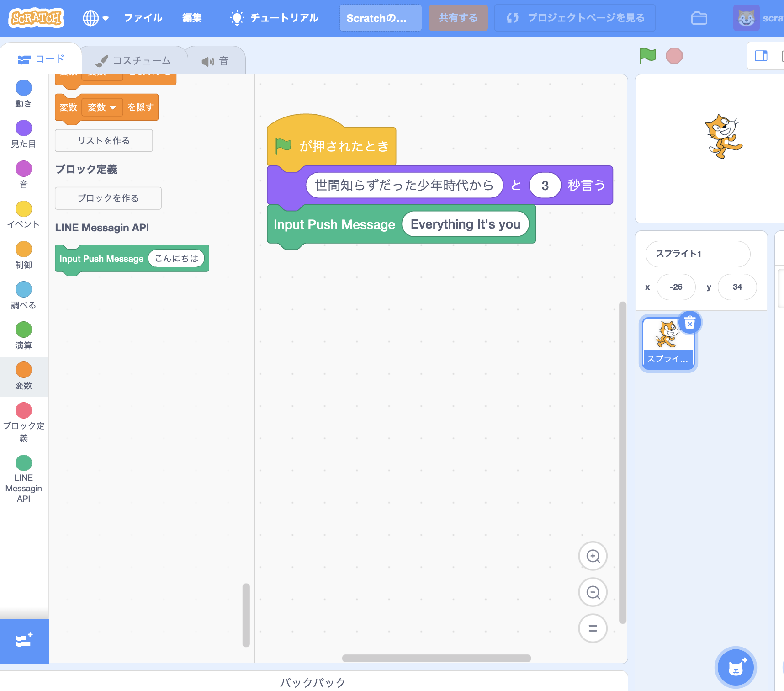Open the language globe menu

pyautogui.click(x=95, y=18)
